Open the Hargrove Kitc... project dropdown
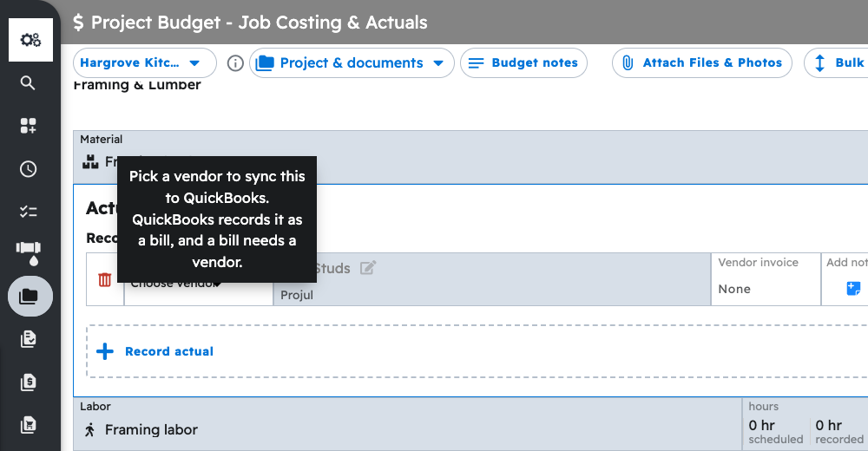This screenshot has height=451, width=868. coord(144,63)
